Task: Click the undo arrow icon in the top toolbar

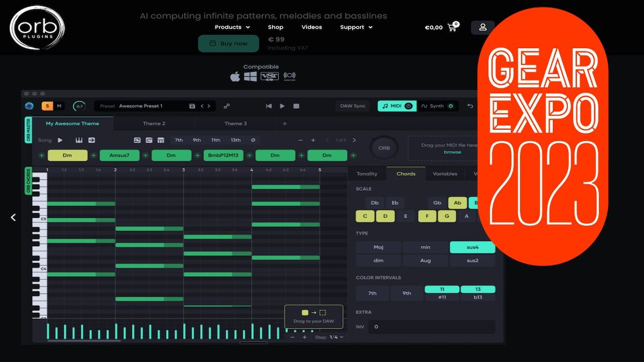Action: click(x=471, y=106)
